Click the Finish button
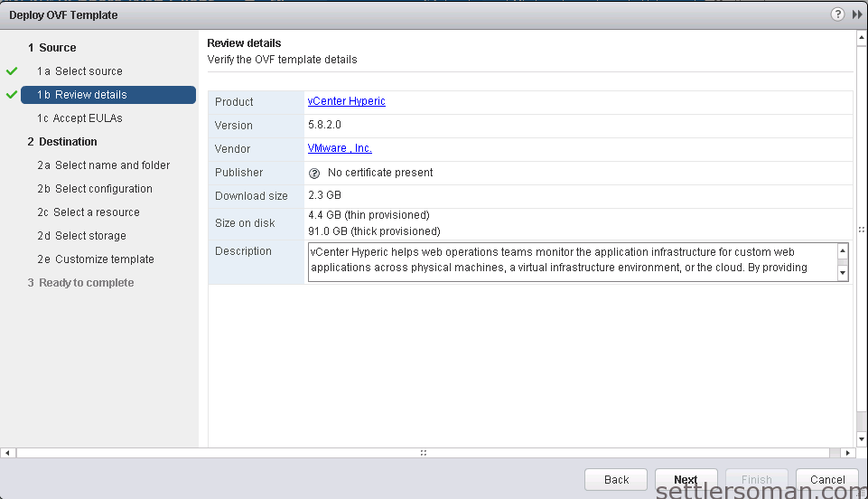868x499 pixels. coord(757,480)
